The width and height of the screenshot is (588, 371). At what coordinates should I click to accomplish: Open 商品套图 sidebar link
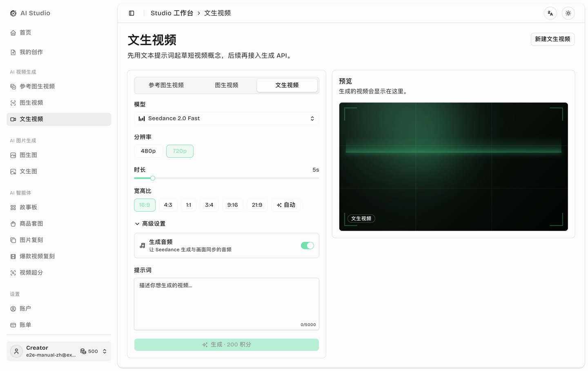click(59, 224)
